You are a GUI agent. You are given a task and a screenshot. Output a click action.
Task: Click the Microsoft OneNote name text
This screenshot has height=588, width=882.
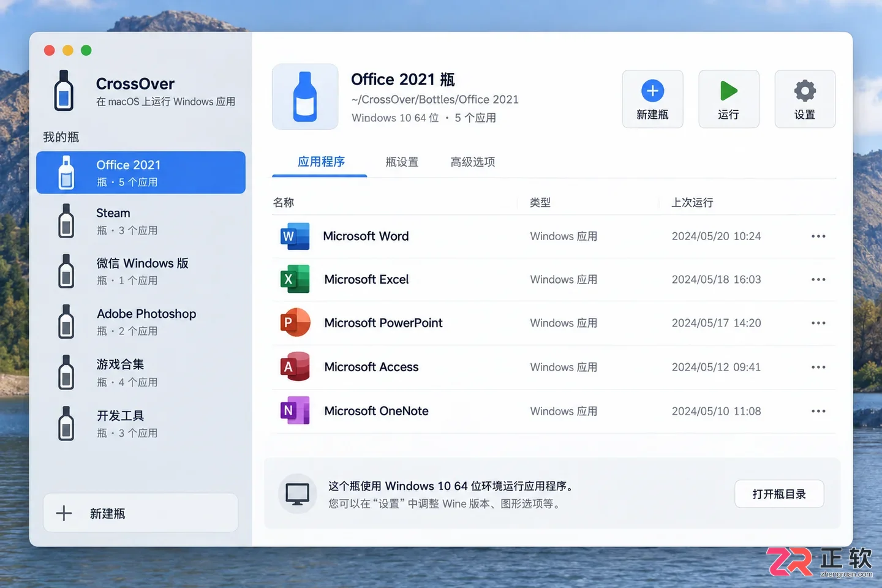(376, 411)
